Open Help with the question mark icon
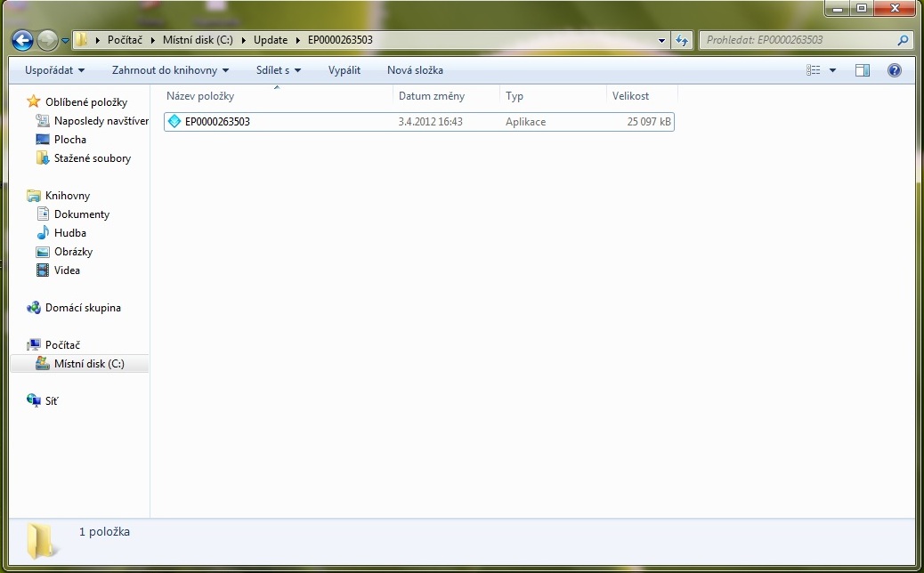Image resolution: width=924 pixels, height=573 pixels. 894,70
